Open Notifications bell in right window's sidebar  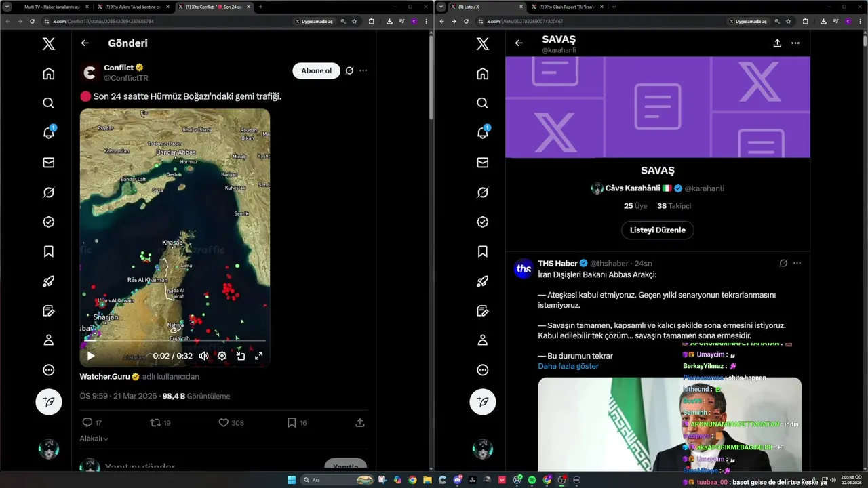coord(482,133)
